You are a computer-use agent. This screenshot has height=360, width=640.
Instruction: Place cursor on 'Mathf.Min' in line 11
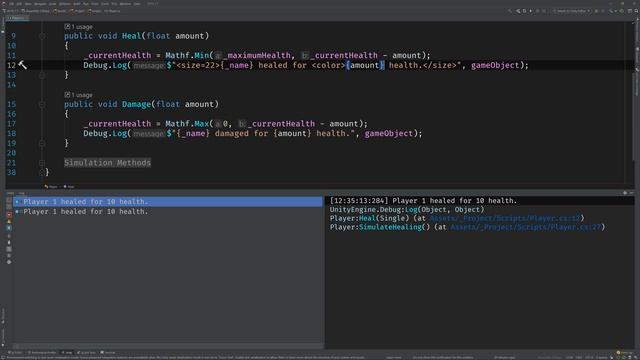coord(187,55)
